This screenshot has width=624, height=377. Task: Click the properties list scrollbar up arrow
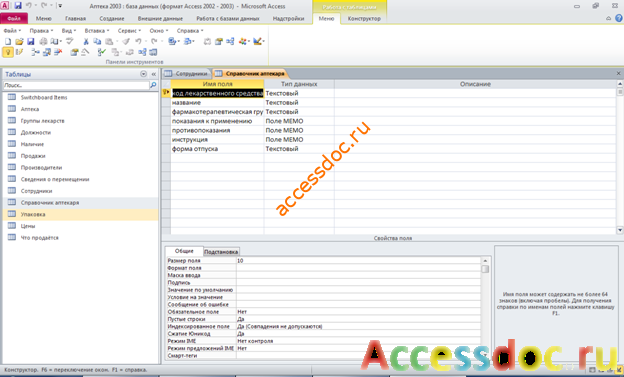(x=485, y=261)
